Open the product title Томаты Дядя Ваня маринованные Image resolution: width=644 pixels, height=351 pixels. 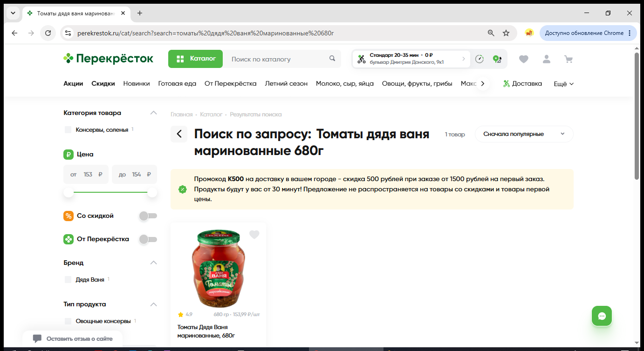[206, 331]
